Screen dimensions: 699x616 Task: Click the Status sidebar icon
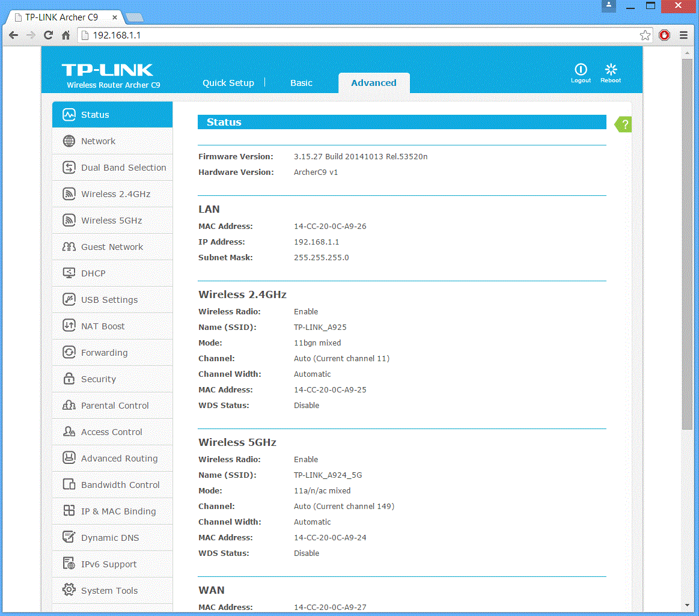(69, 115)
